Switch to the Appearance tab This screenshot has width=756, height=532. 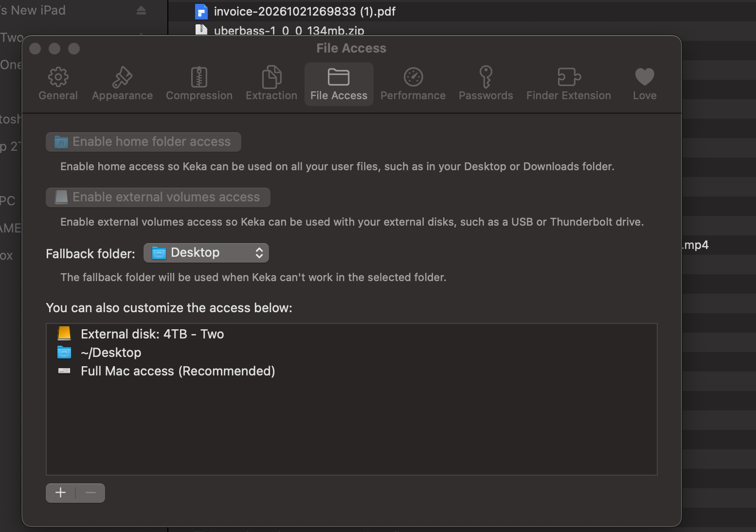tap(122, 84)
